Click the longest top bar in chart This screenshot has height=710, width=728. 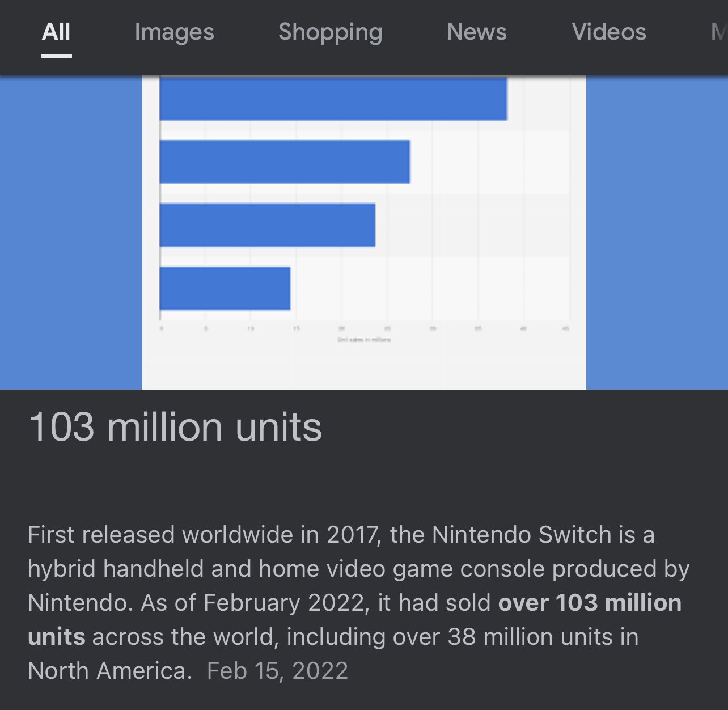pos(333,99)
